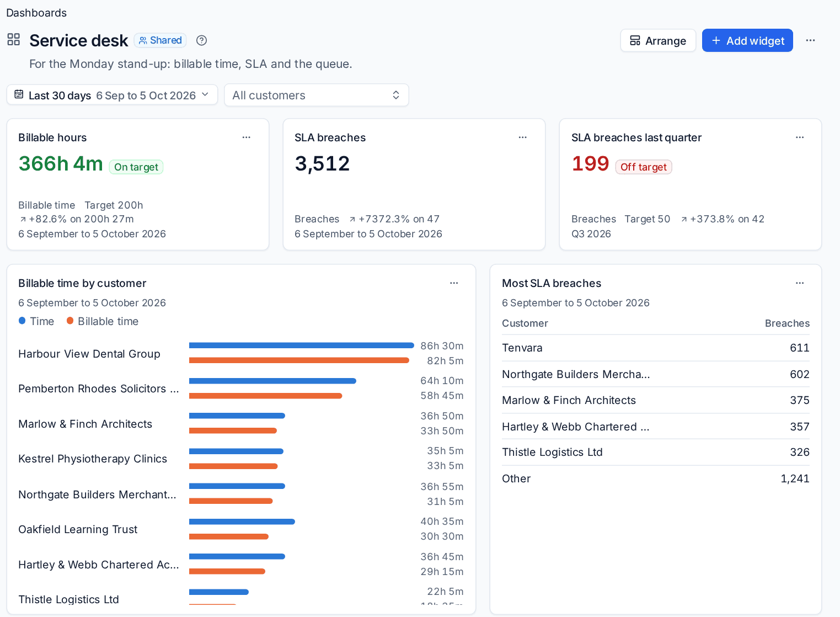
Task: Click Hartley & Webb Chartered Ac... chart label
Action: 99,565
